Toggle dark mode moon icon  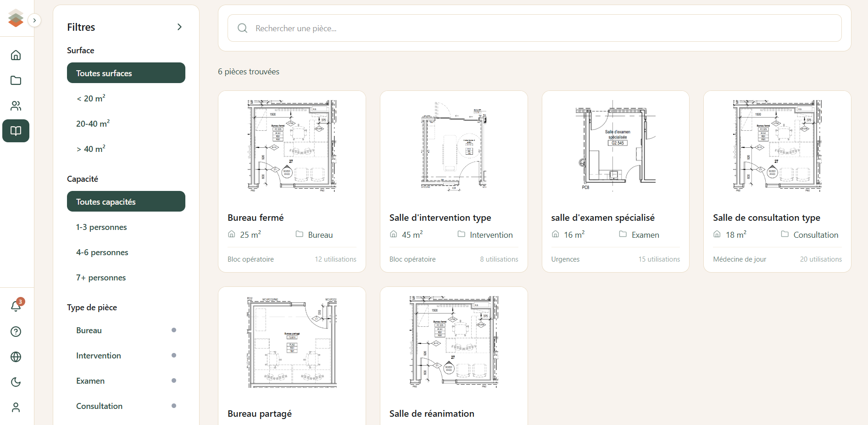[16, 382]
